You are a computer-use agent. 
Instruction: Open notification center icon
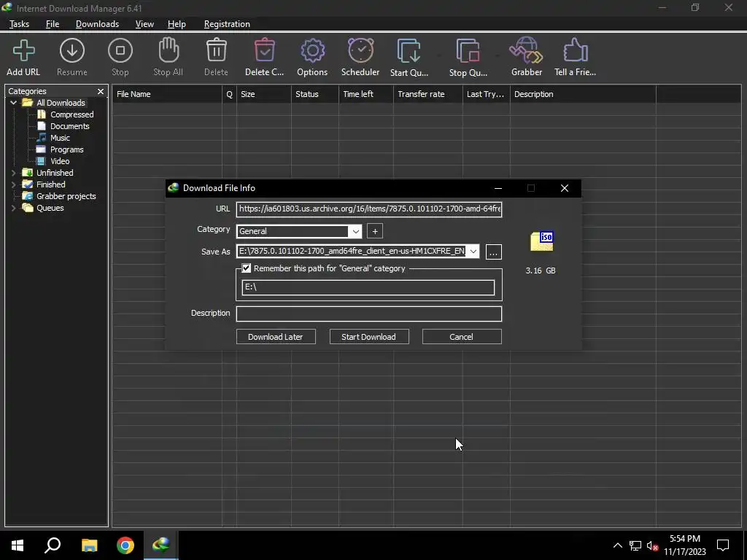tap(723, 545)
